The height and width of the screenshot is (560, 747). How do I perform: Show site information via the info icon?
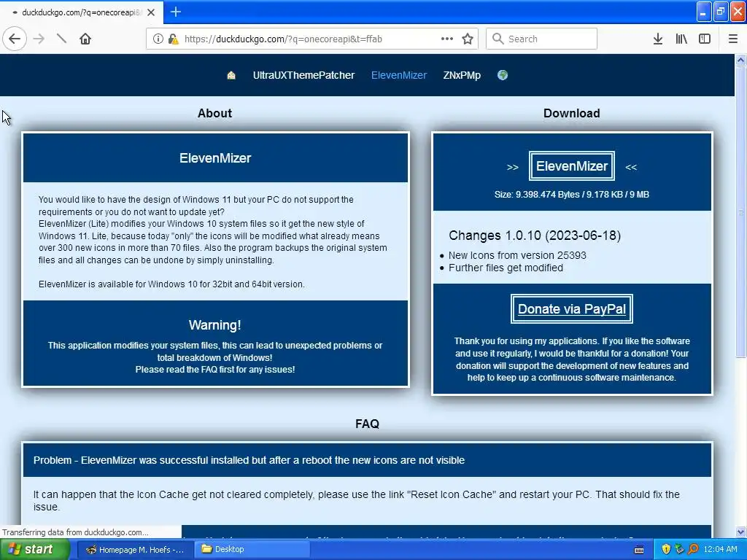(158, 39)
